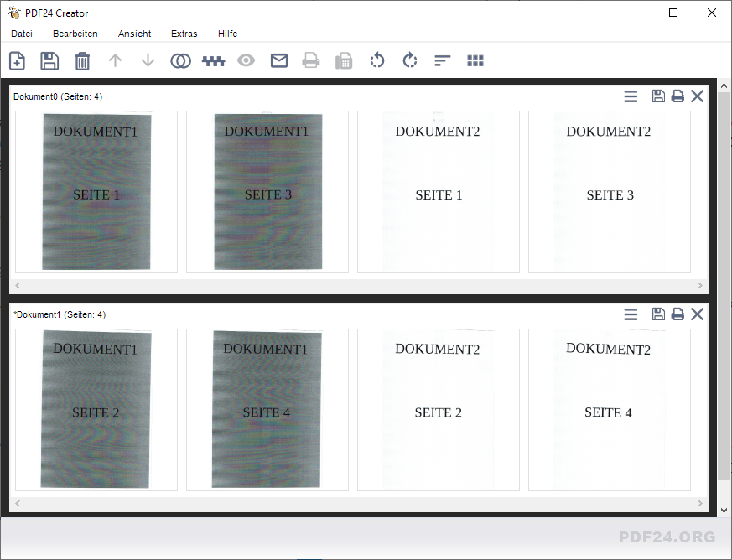Rotate pages left using toolbar icon
The image size is (732, 560).
(377, 61)
